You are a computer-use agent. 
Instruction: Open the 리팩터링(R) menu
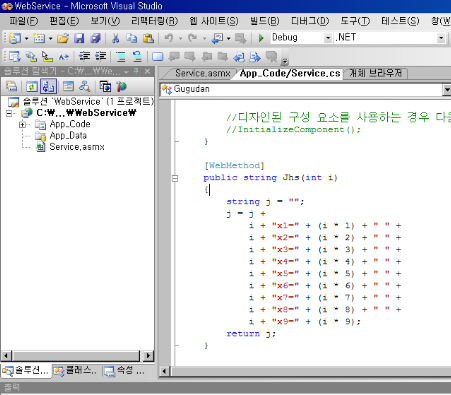pyautogui.click(x=154, y=21)
